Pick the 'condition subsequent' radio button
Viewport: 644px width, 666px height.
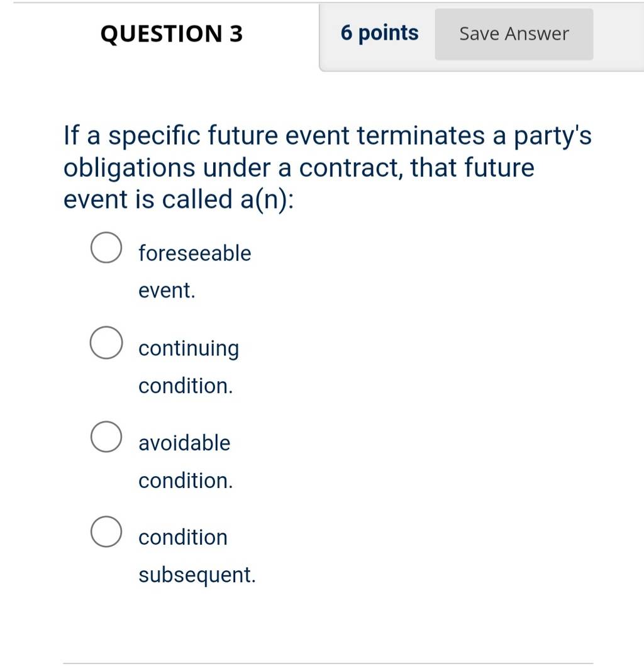click(x=106, y=532)
